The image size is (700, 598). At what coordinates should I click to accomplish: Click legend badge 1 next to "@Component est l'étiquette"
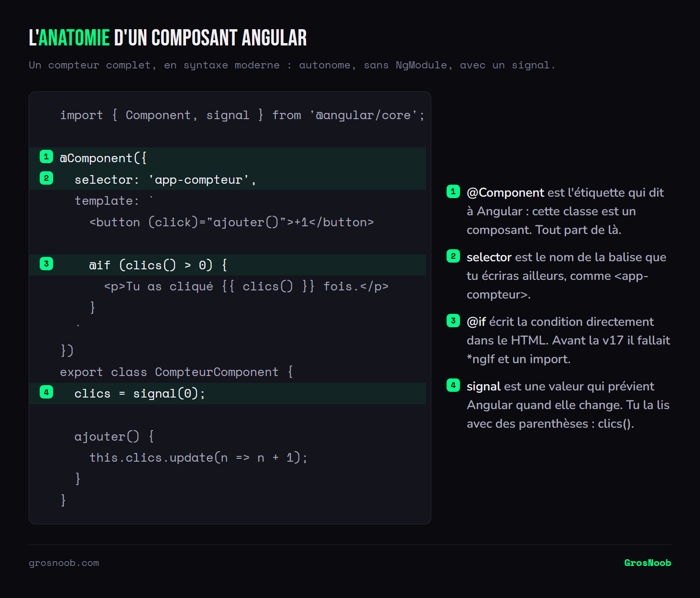click(x=453, y=191)
